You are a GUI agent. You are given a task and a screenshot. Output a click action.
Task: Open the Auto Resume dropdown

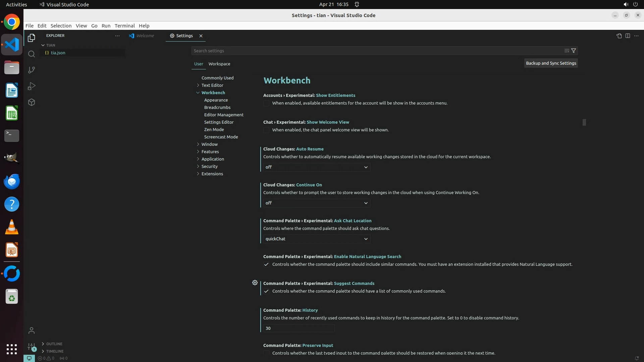[317, 167]
